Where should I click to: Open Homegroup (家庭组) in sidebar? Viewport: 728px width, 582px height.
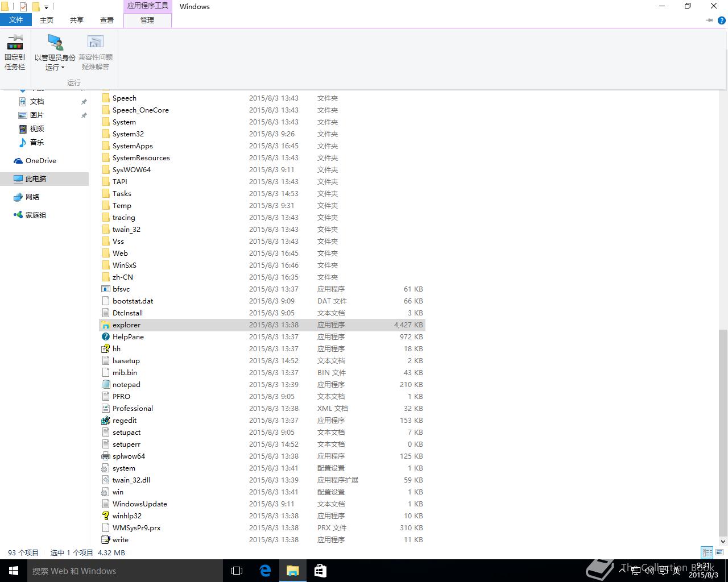[30, 215]
